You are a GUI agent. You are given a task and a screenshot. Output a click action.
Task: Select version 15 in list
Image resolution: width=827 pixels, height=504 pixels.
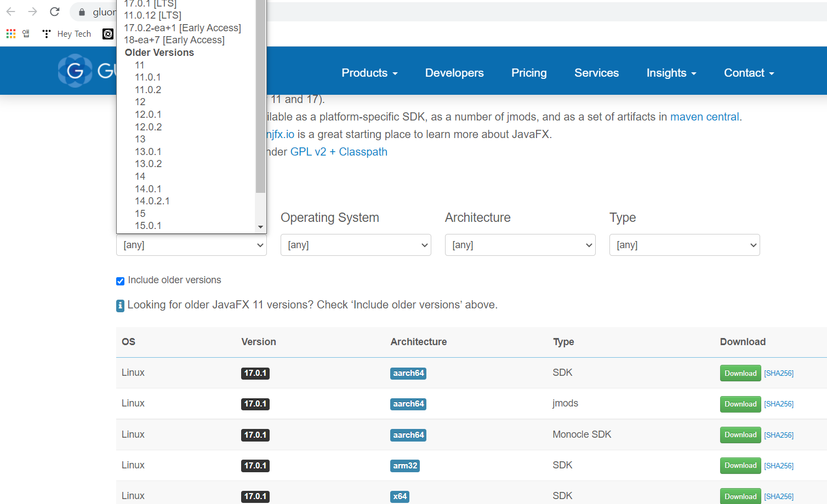coord(186,214)
